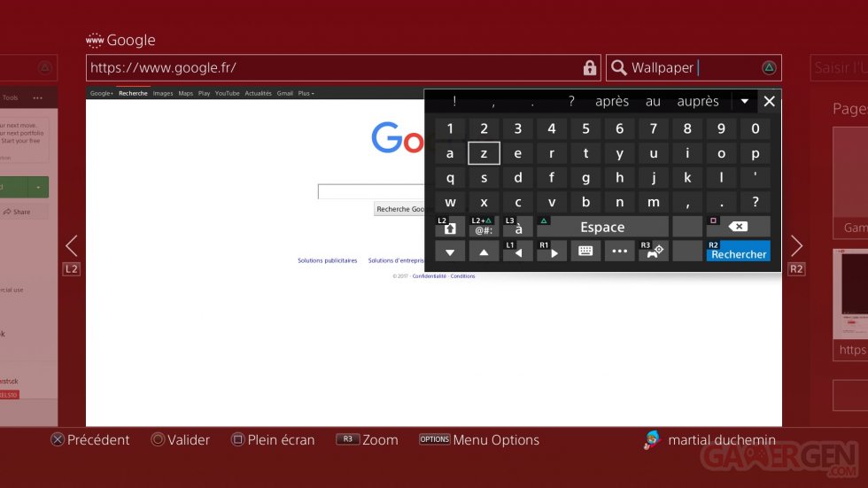Open Solutions publicitaires link
The width and height of the screenshot is (868, 488).
[x=327, y=260]
